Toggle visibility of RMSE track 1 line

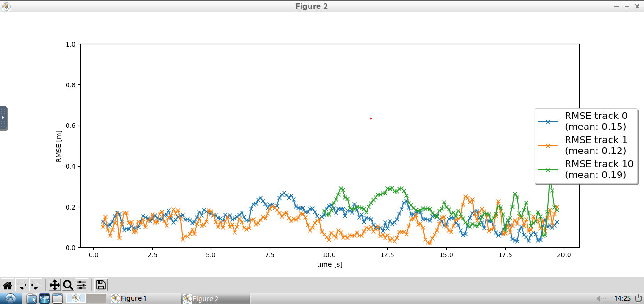(x=549, y=145)
